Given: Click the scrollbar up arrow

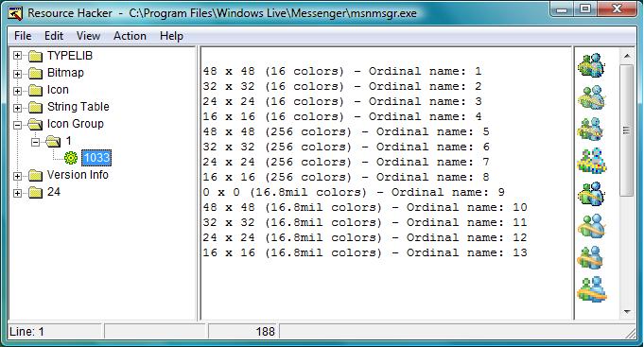Looking at the screenshot, I should point(627,56).
